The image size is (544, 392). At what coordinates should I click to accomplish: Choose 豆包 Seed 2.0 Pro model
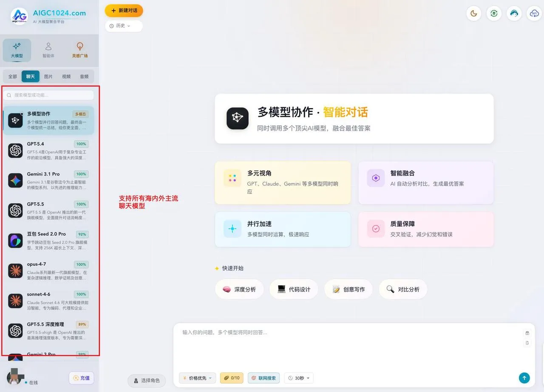pos(49,241)
